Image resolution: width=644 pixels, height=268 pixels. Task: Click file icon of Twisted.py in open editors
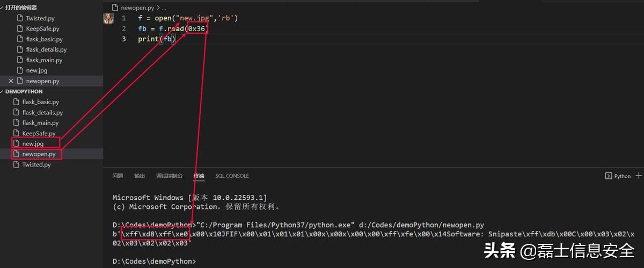tap(20, 18)
